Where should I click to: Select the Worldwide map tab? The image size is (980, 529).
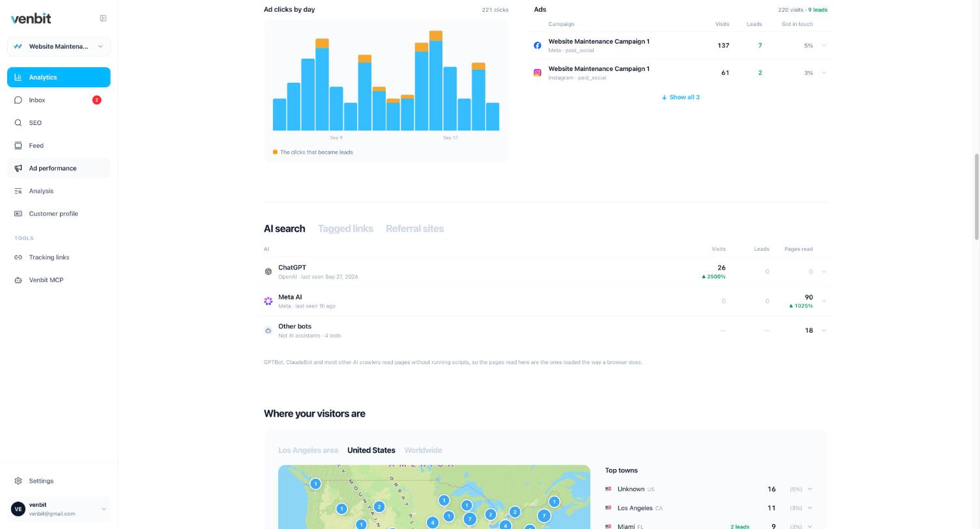[423, 450]
